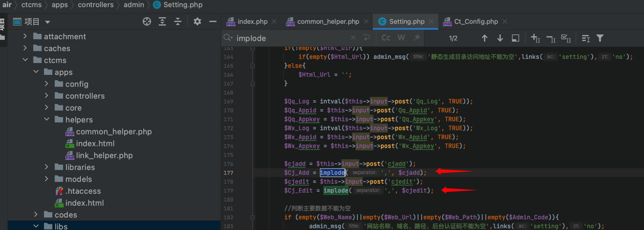Open the project view dropdown arrow
The image size is (644, 230).
[48, 22]
